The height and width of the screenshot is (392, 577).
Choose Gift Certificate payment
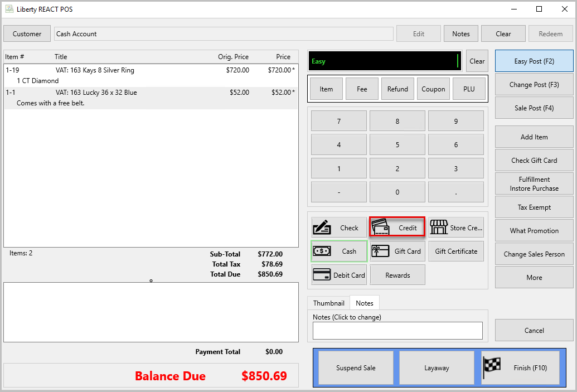pos(456,251)
